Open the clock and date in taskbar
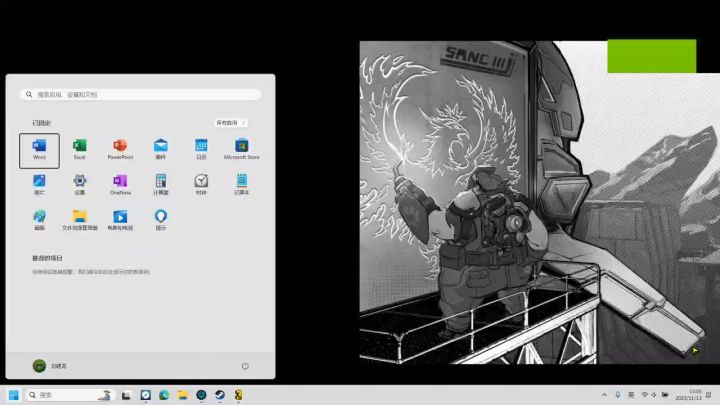This screenshot has width=720, height=405. [x=688, y=395]
